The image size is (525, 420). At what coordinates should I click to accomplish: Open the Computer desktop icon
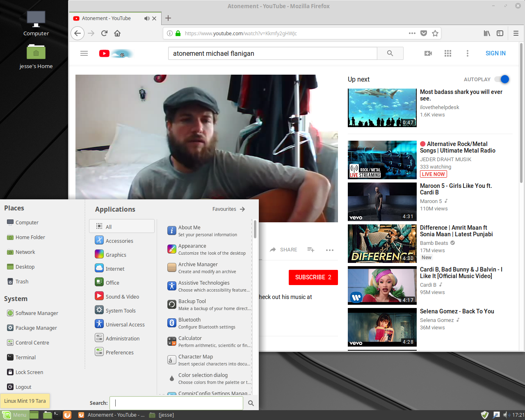[36, 23]
